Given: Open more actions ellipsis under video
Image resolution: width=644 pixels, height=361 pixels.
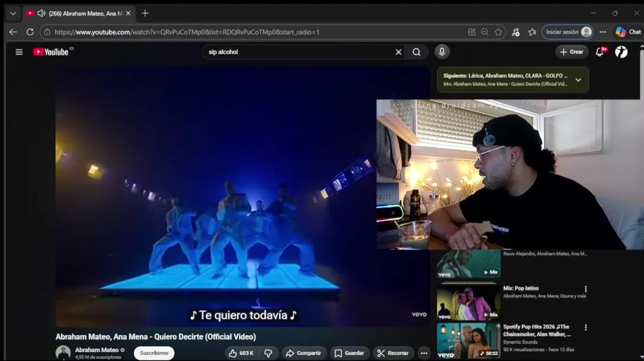Looking at the screenshot, I should pyautogui.click(x=424, y=353).
